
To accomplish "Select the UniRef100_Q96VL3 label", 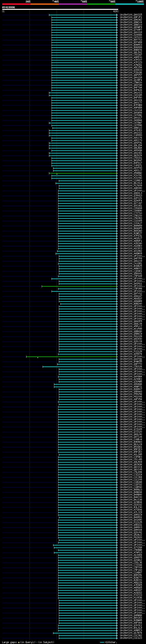I will [131, 193].
